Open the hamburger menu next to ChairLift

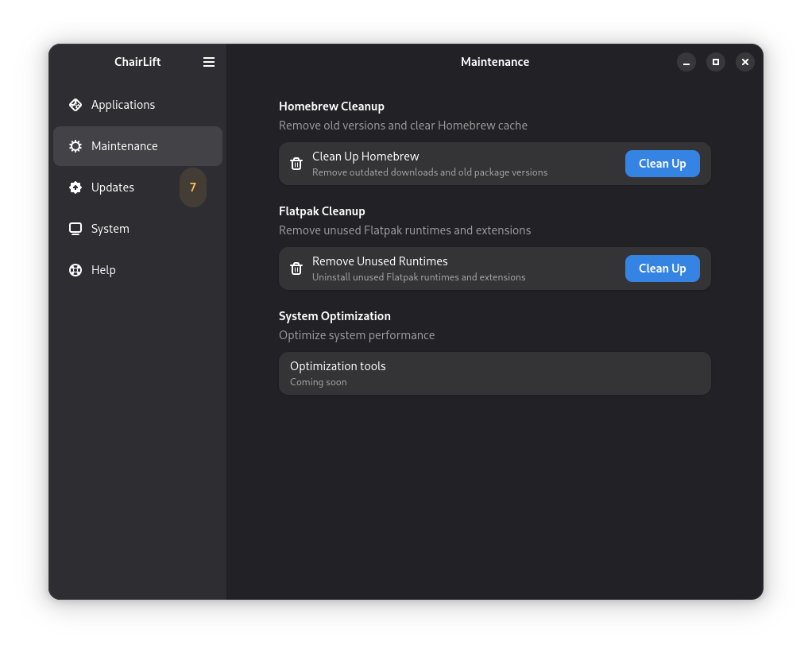[x=209, y=62]
